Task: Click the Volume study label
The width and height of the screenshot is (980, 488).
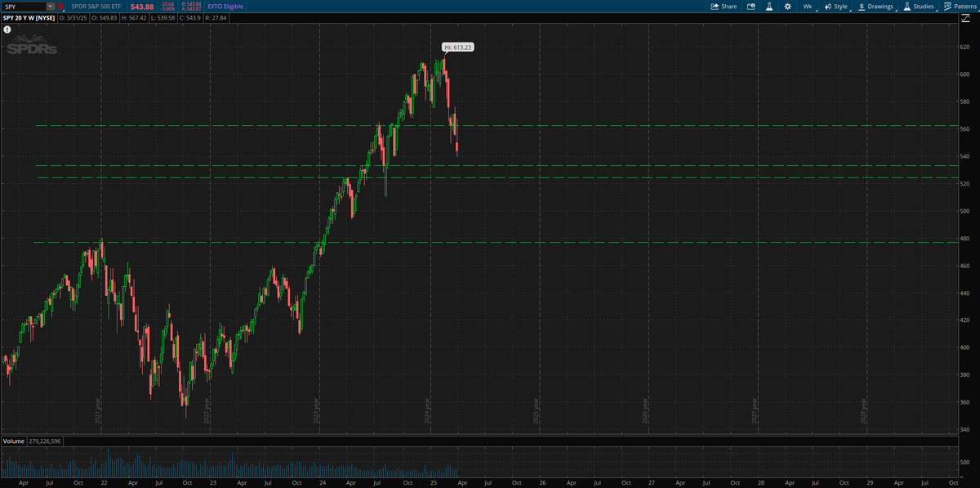Action: click(x=13, y=441)
